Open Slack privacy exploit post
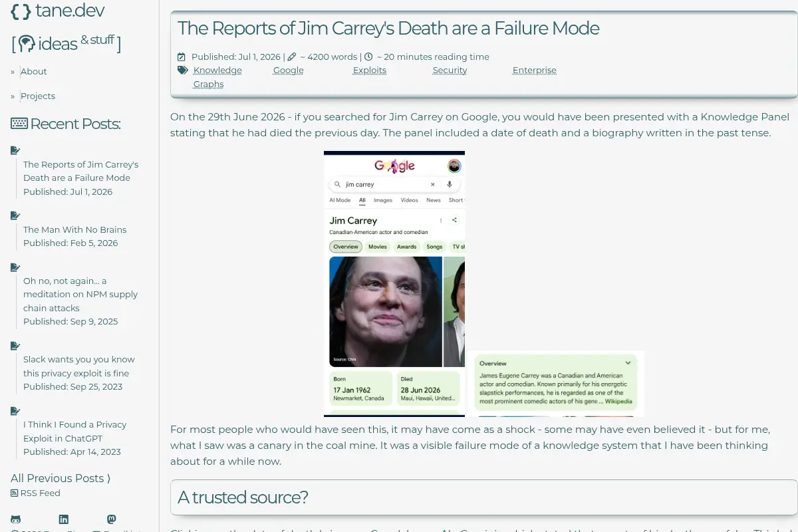This screenshot has width=798, height=532. pyautogui.click(x=79, y=366)
